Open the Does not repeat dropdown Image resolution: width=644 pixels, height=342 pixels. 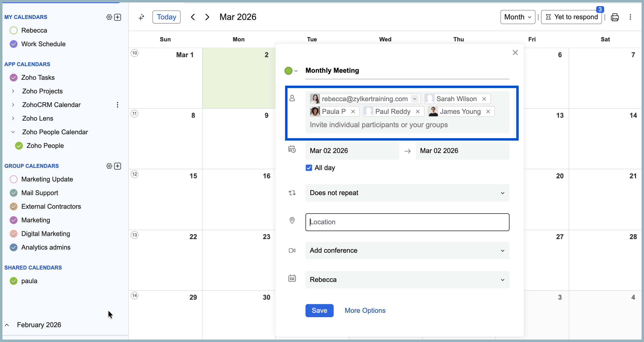(407, 193)
